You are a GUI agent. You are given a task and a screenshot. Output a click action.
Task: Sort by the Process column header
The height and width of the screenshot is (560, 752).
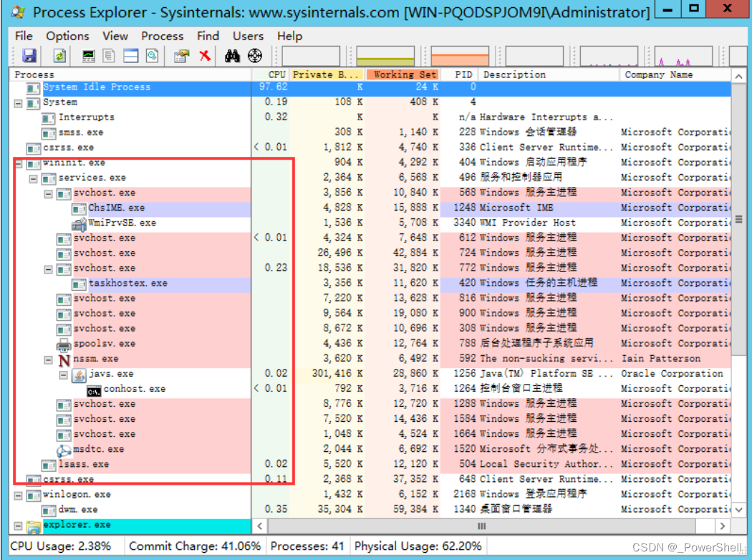(130, 74)
